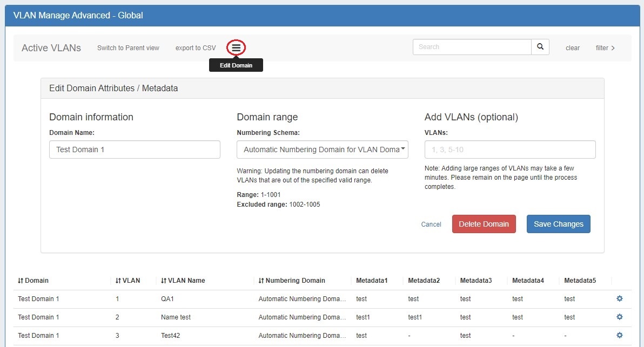
Task: Open the Numbering Schema dropdown
Action: (322, 149)
